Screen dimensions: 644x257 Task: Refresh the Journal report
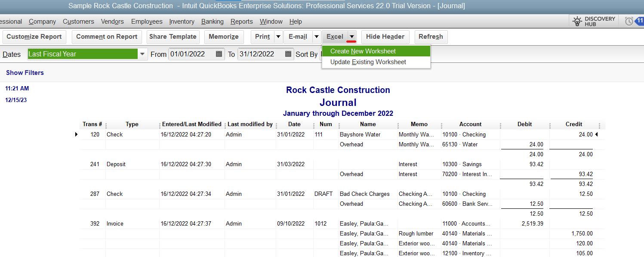point(431,37)
